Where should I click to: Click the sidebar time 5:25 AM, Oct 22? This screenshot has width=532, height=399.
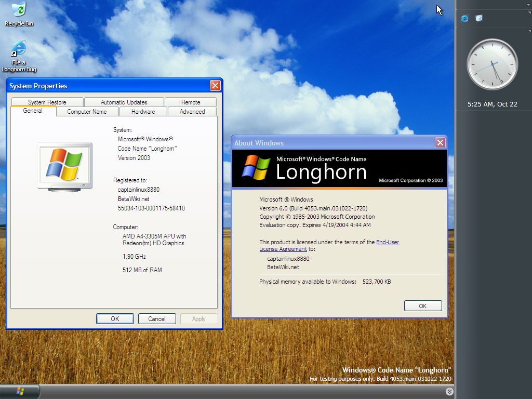pos(493,104)
